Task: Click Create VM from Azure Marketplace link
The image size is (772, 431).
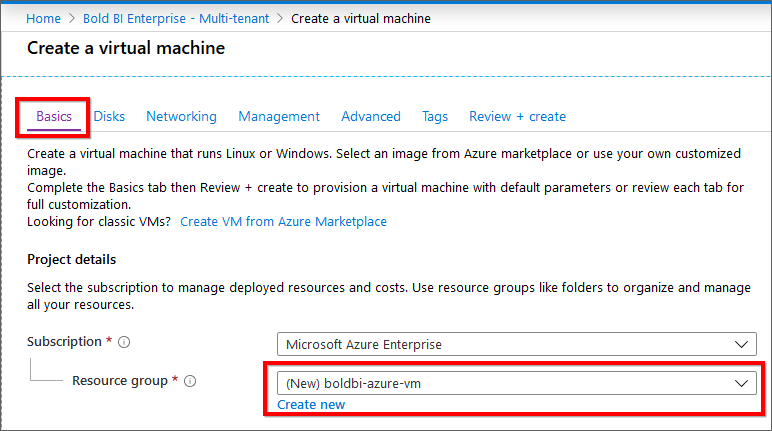Action: coord(283,222)
